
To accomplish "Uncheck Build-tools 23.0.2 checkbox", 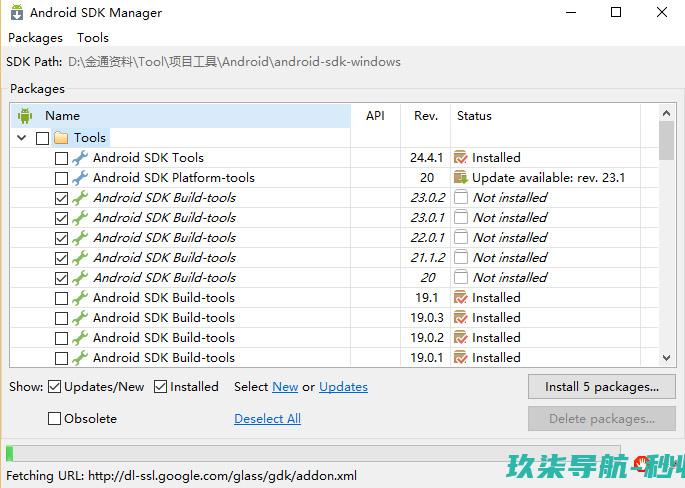I will pyautogui.click(x=62, y=198).
